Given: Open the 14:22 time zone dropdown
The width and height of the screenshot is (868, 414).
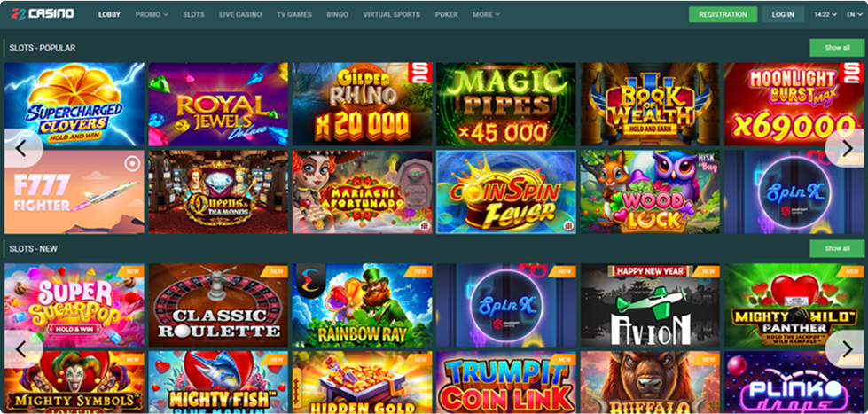Looking at the screenshot, I should (x=825, y=14).
